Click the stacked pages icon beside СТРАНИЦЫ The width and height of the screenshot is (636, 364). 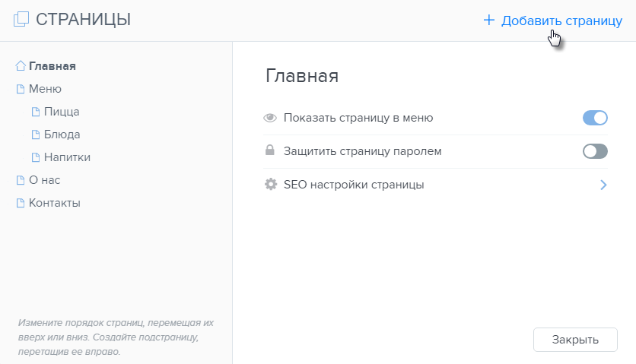pyautogui.click(x=21, y=19)
